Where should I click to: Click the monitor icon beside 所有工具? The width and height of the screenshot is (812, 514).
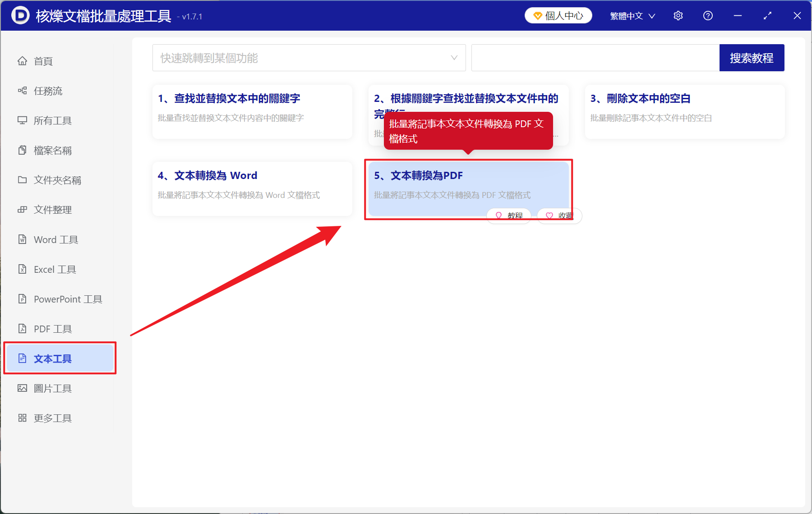point(22,120)
